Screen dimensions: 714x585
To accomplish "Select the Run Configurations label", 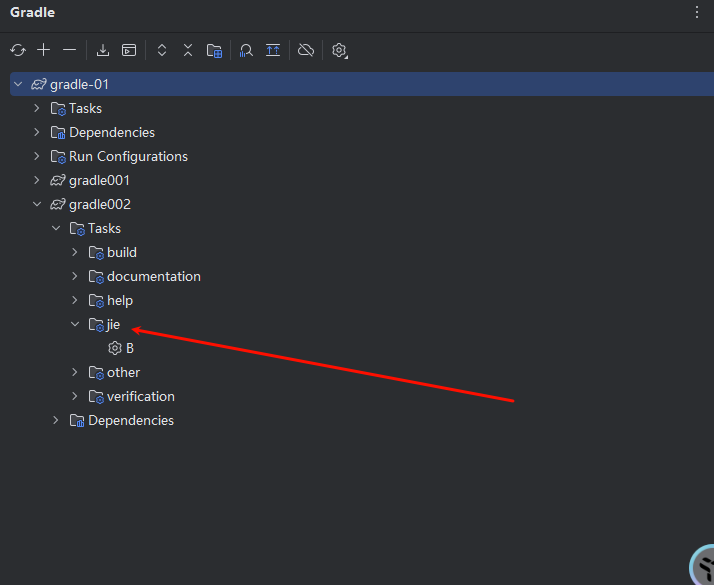I will pyautogui.click(x=128, y=157).
